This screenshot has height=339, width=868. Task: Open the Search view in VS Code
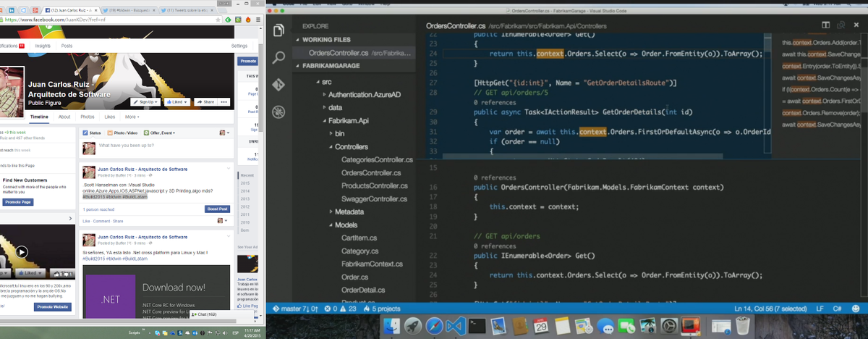(278, 57)
